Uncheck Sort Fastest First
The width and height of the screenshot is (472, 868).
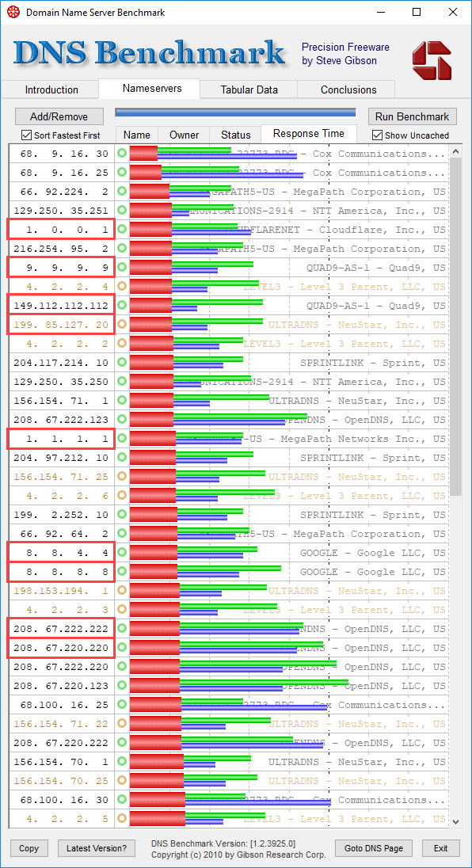click(26, 135)
